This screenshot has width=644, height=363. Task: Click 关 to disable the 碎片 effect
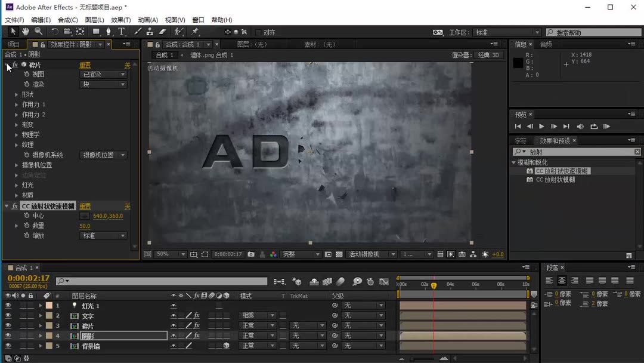coord(129,64)
